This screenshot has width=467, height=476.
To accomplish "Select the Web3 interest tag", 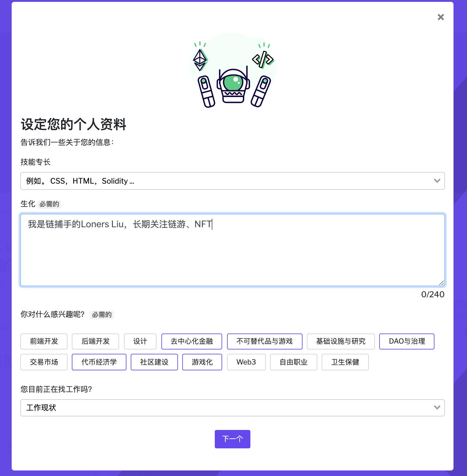I will (246, 362).
